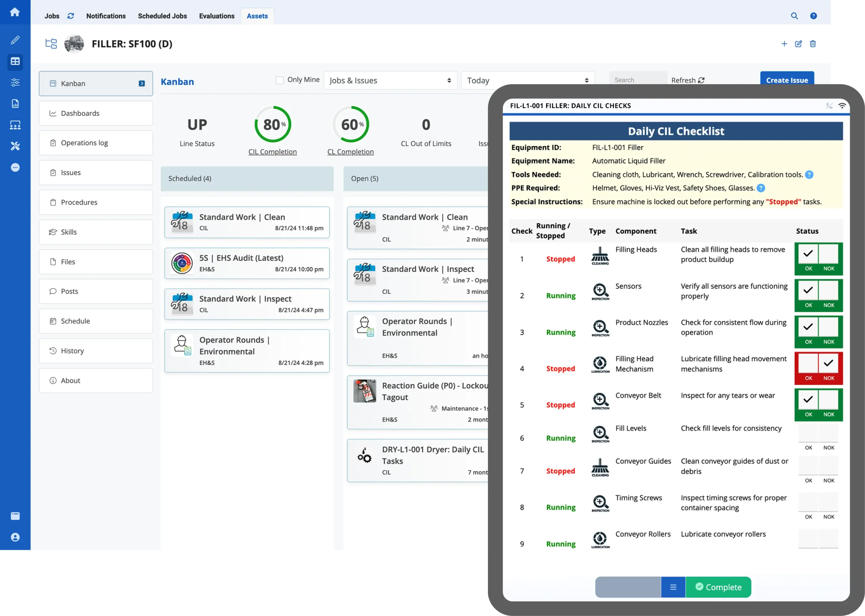Mark Conveyor Rollers check as OK
The height and width of the screenshot is (616, 865).
click(x=808, y=539)
